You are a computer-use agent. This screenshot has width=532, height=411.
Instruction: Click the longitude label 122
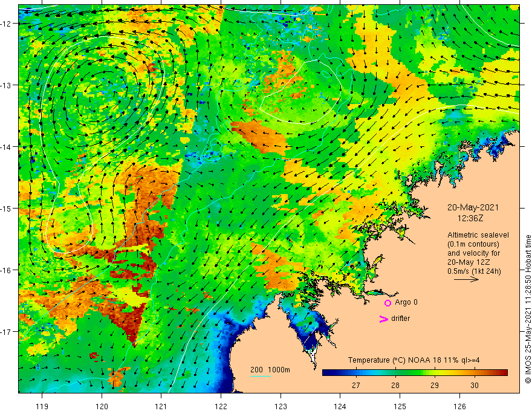[221, 406]
